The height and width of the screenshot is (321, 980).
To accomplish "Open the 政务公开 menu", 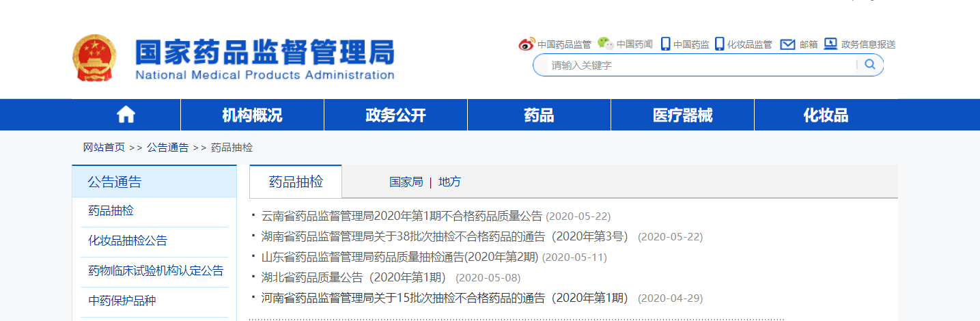I will 395,115.
